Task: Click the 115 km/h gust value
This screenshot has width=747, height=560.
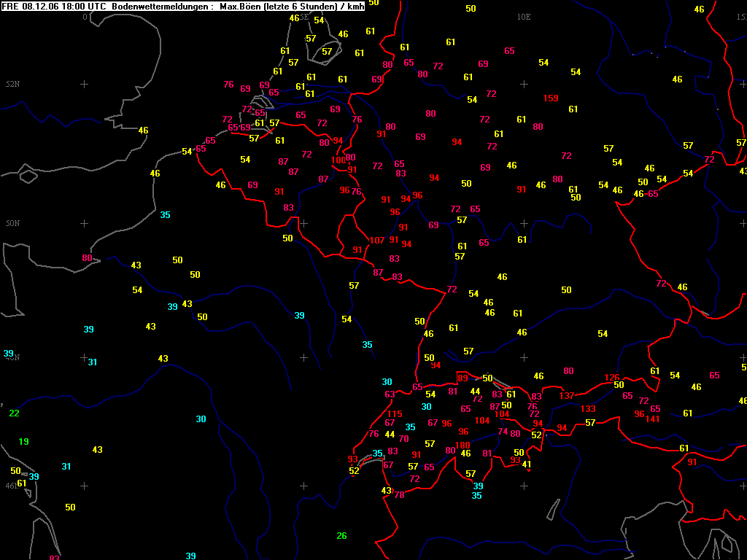Action: [395, 414]
